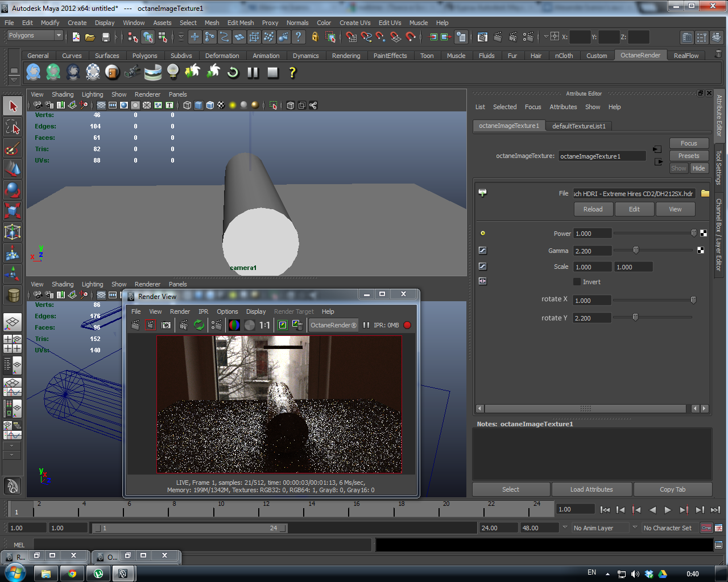Click the video camera icon on Octane shelf
728x582 pixels.
[x=133, y=72]
